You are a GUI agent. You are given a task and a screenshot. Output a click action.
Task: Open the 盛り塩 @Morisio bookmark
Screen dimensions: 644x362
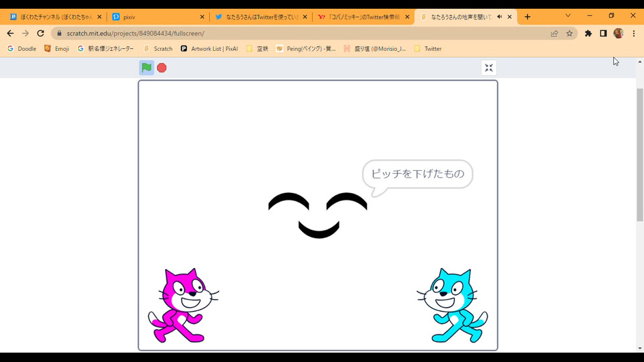375,48
